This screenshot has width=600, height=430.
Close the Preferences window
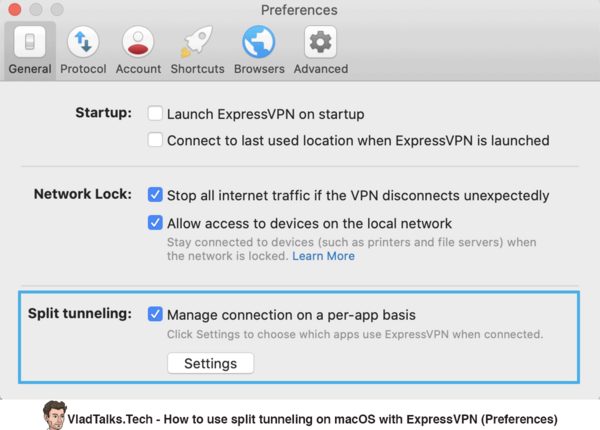(15, 9)
